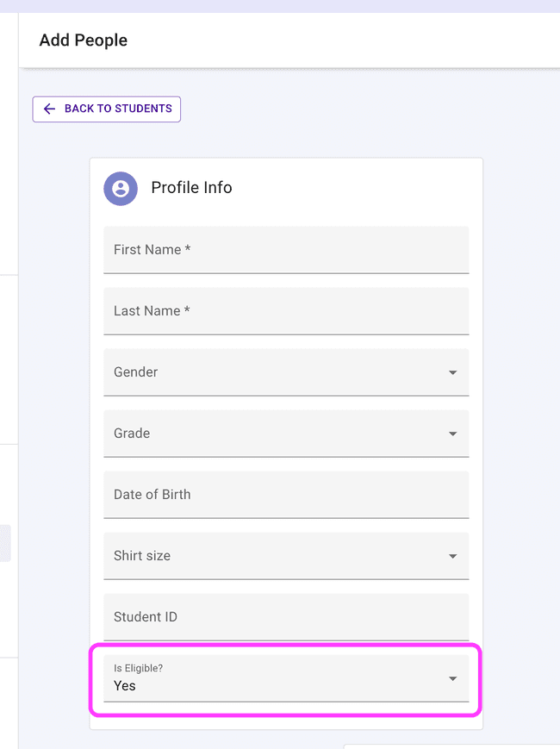The image size is (560, 749).
Task: Focus the Last Name field
Action: pyautogui.click(x=286, y=311)
